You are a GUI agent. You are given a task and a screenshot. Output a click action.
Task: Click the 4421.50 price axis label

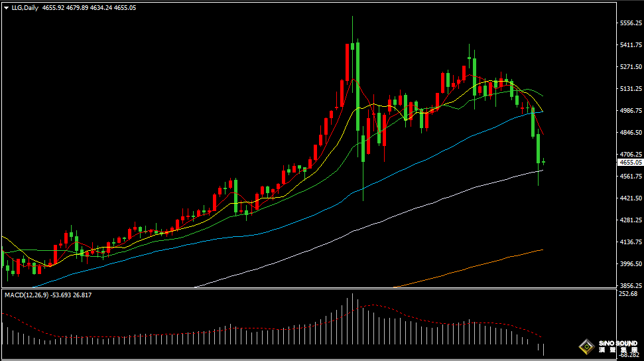pos(630,198)
